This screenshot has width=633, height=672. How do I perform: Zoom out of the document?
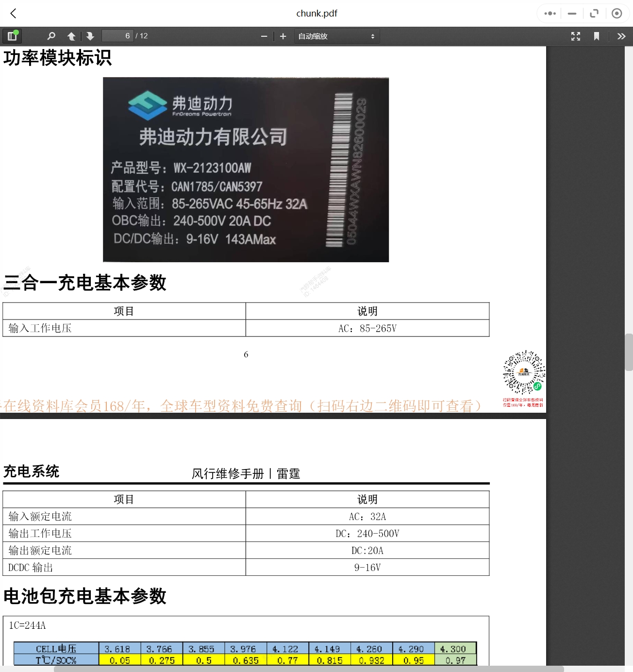[264, 35]
